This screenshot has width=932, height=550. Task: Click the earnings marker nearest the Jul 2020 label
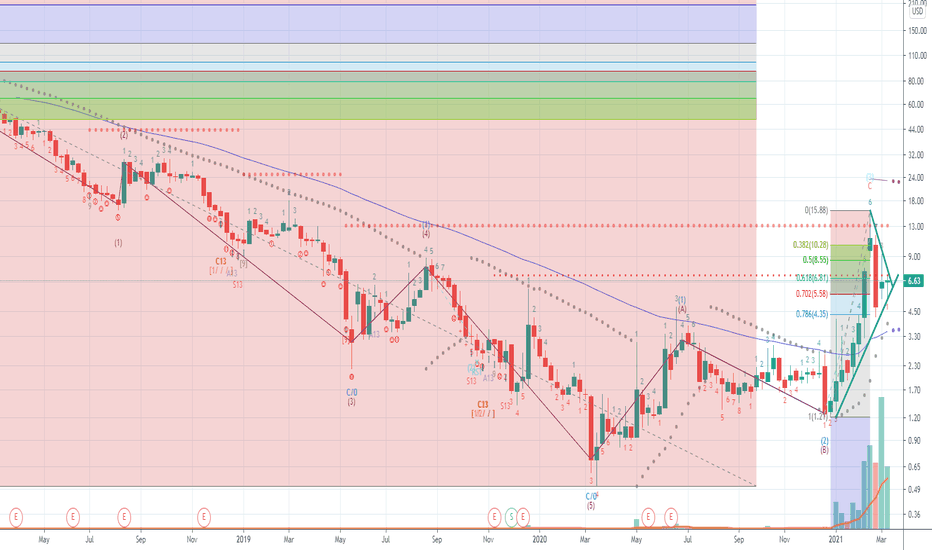pos(671,517)
